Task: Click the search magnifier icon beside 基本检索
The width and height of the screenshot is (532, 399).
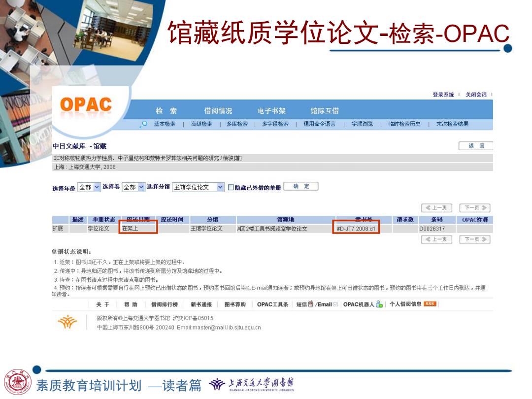Action: click(144, 124)
